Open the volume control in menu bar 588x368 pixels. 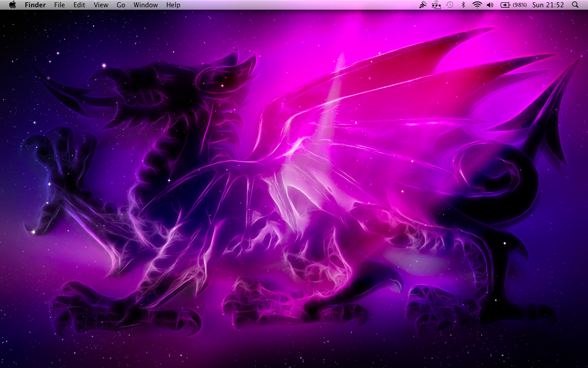[x=490, y=5]
